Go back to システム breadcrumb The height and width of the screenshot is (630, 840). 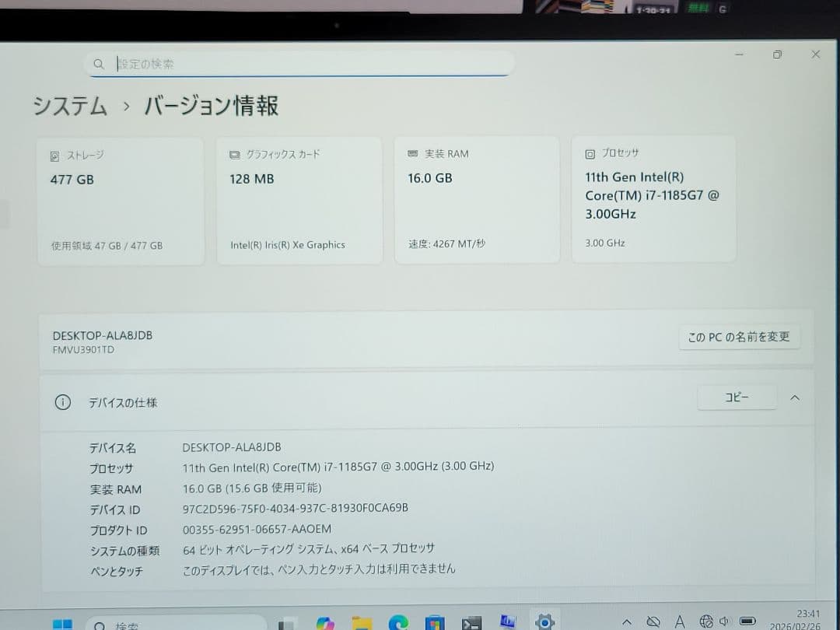coord(70,106)
